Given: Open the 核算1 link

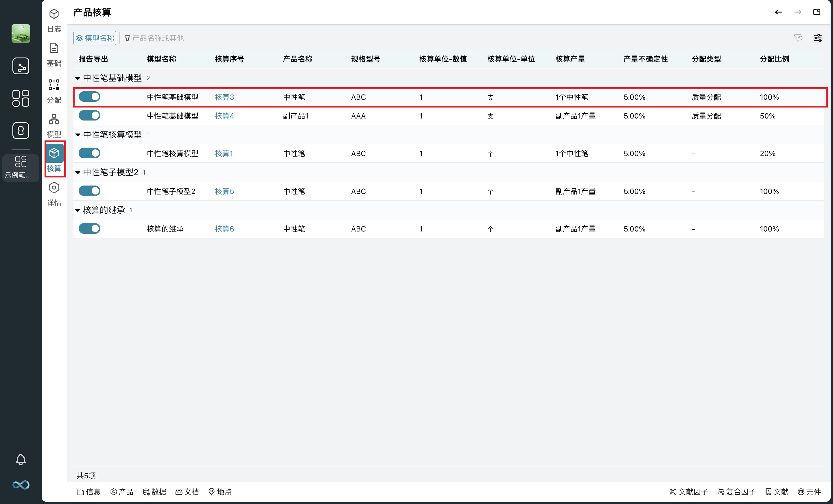Looking at the screenshot, I should 224,153.
